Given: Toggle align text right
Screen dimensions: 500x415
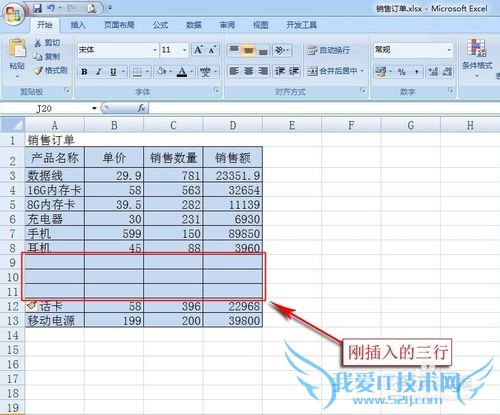Looking at the screenshot, I should pyautogui.click(x=263, y=71).
